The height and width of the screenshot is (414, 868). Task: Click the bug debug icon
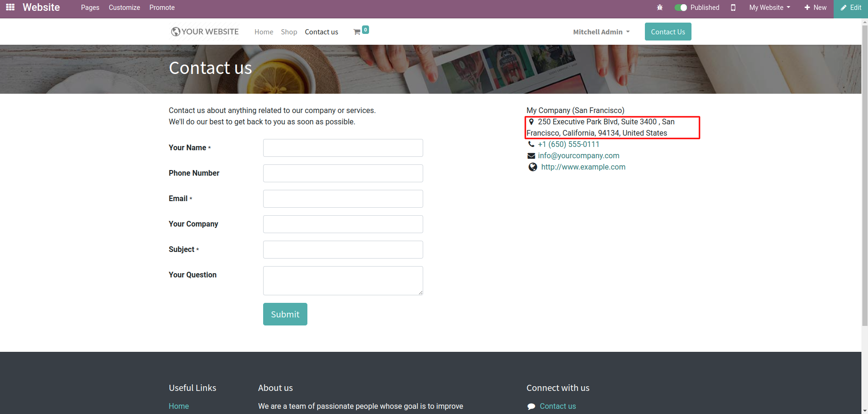pos(659,8)
